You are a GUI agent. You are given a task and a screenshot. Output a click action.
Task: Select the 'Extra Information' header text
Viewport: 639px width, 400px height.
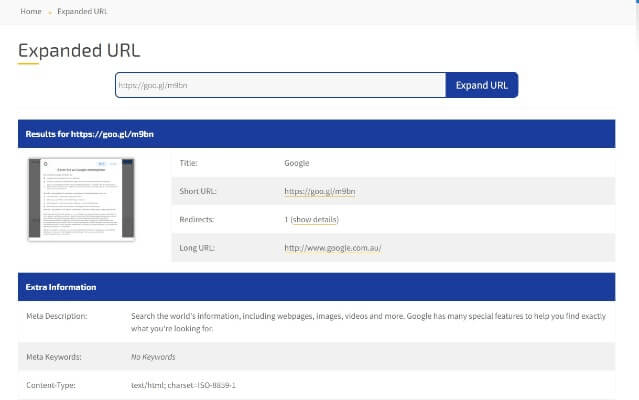pyautogui.click(x=61, y=287)
